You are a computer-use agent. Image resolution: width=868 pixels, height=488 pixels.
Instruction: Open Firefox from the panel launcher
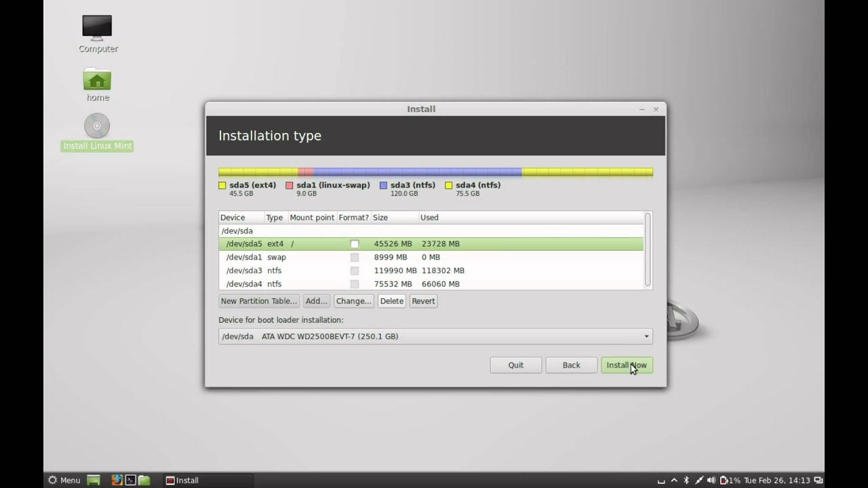tap(117, 480)
